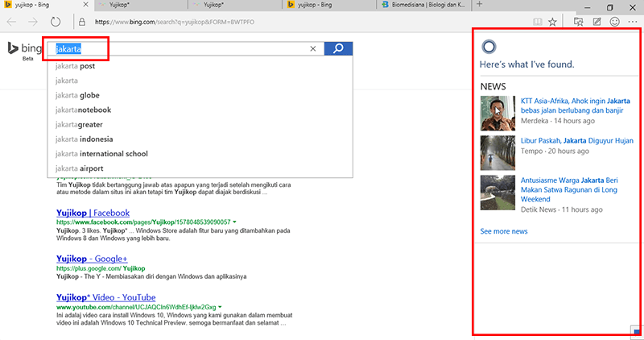Minimize the browser window

(588, 7)
